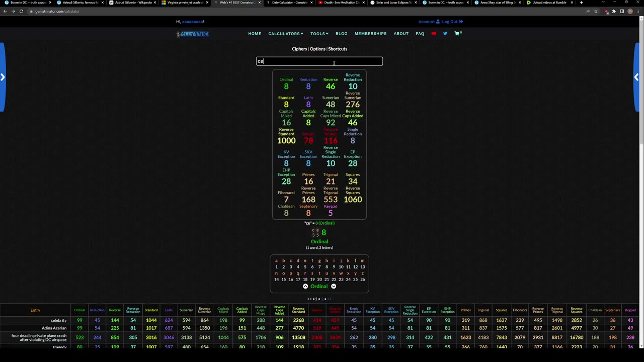This screenshot has width=644, height=362.
Task: Select the Ordinal cipher value 8
Action: pyautogui.click(x=286, y=86)
